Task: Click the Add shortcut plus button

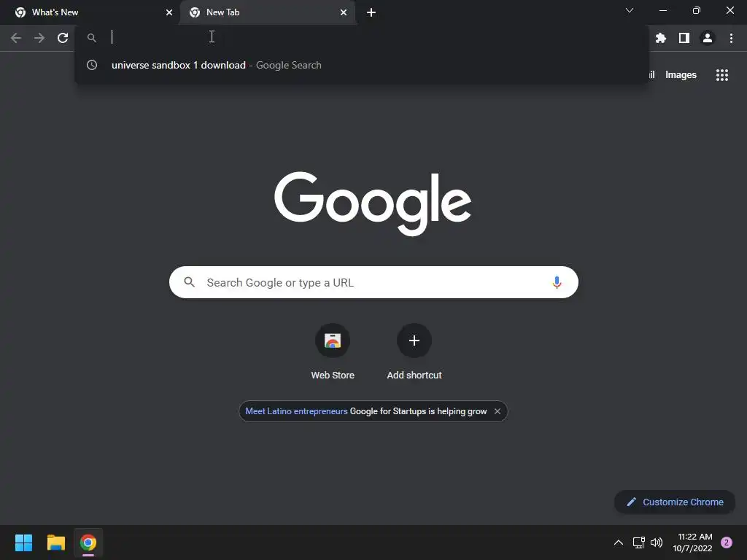Action: coord(414,341)
